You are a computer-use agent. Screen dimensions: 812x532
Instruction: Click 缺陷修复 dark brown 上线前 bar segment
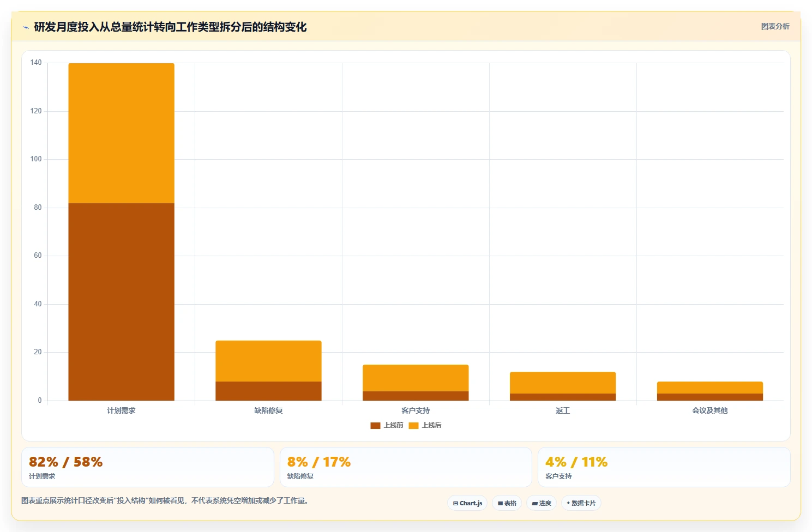coord(268,391)
